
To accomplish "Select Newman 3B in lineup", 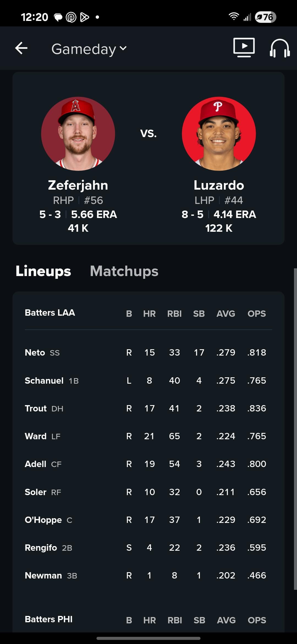I will (51, 575).
